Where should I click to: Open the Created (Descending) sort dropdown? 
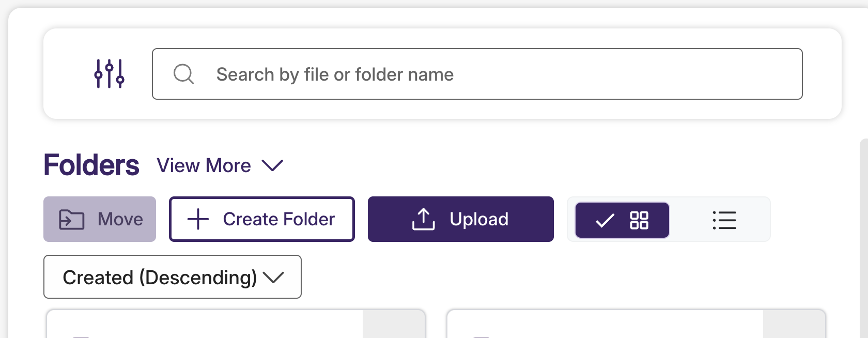pos(172,277)
